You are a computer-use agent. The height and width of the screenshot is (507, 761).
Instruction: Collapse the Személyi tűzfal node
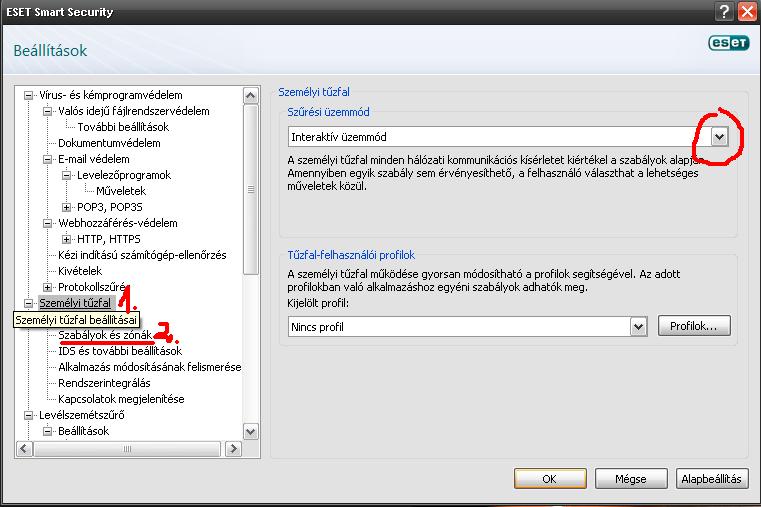[x=29, y=304]
